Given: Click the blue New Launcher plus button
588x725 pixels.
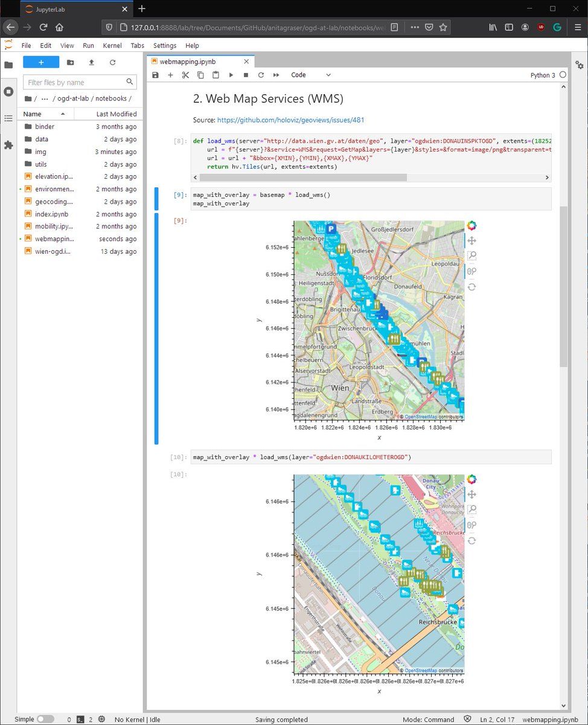Looking at the screenshot, I should pyautogui.click(x=41, y=62).
